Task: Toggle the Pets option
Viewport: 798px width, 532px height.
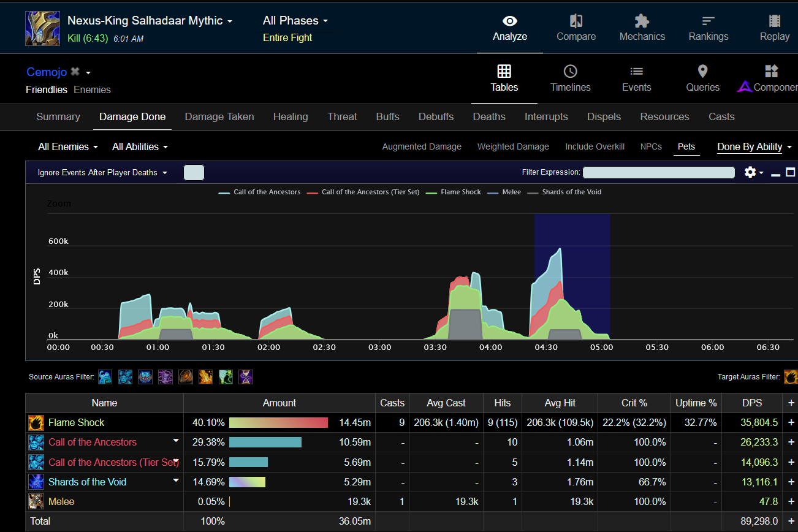Action: tap(686, 147)
